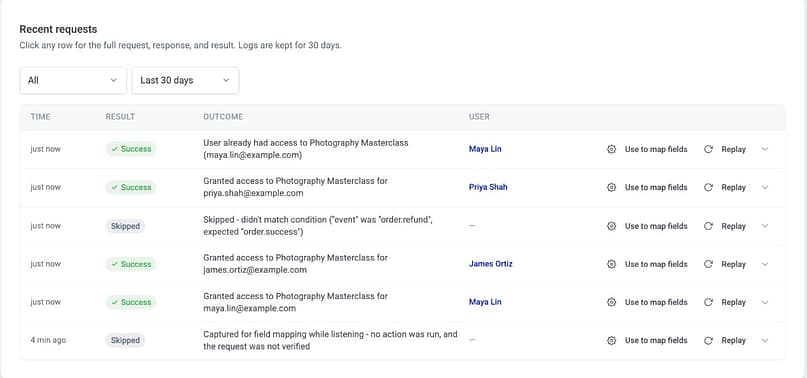Open Maya Lin's link in the 'Granted access' row
807x378 pixels.
tap(485, 302)
